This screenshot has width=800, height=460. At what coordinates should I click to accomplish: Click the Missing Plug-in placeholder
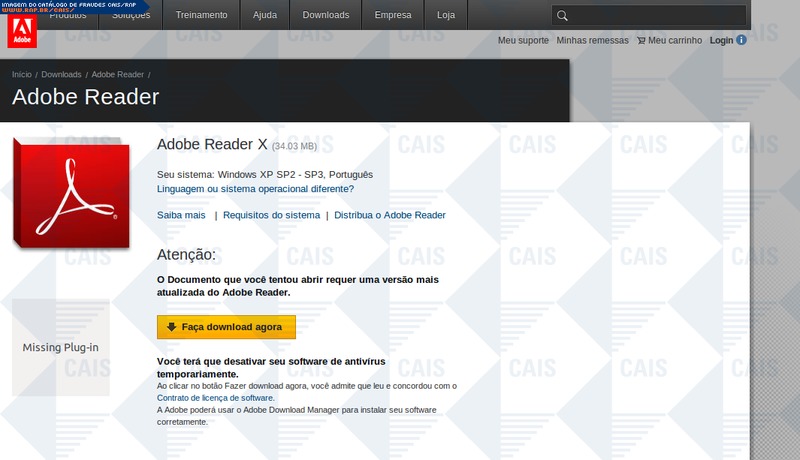[61, 347]
